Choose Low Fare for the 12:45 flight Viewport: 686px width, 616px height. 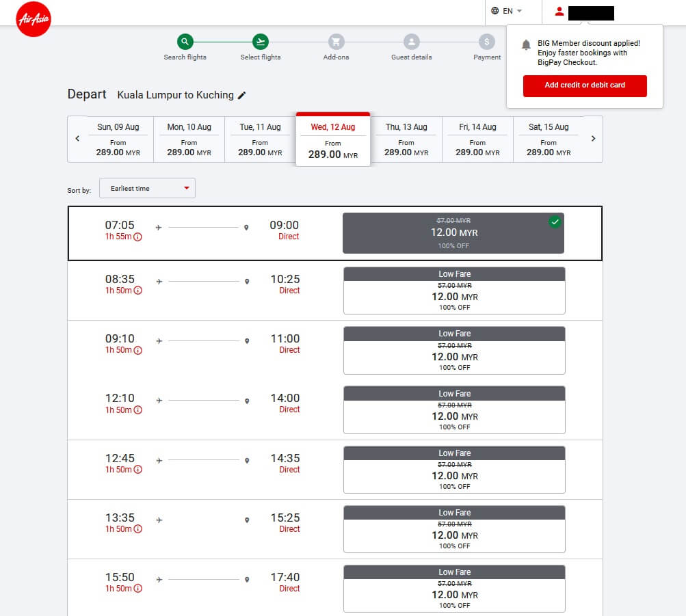454,470
